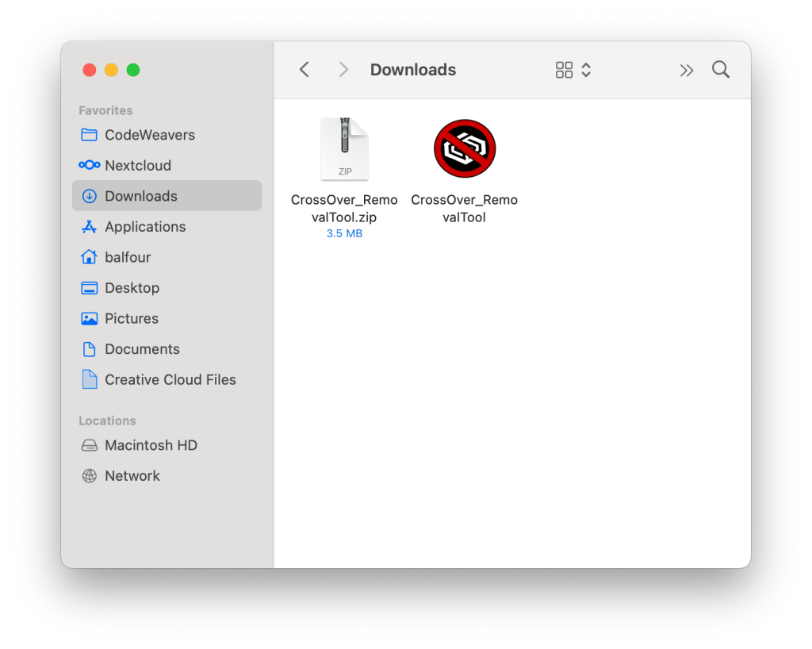The height and width of the screenshot is (649, 812).
Task: Navigate forward with right chevron
Action: (343, 70)
